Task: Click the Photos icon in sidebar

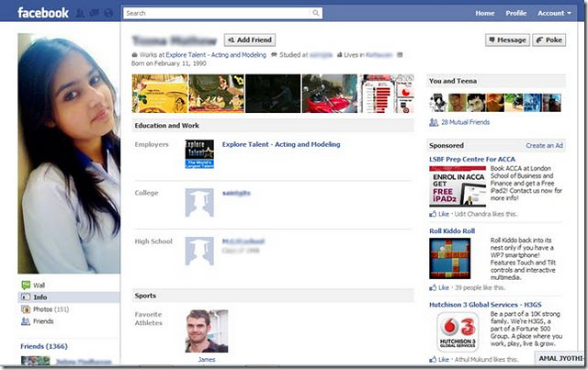Action: click(26, 309)
